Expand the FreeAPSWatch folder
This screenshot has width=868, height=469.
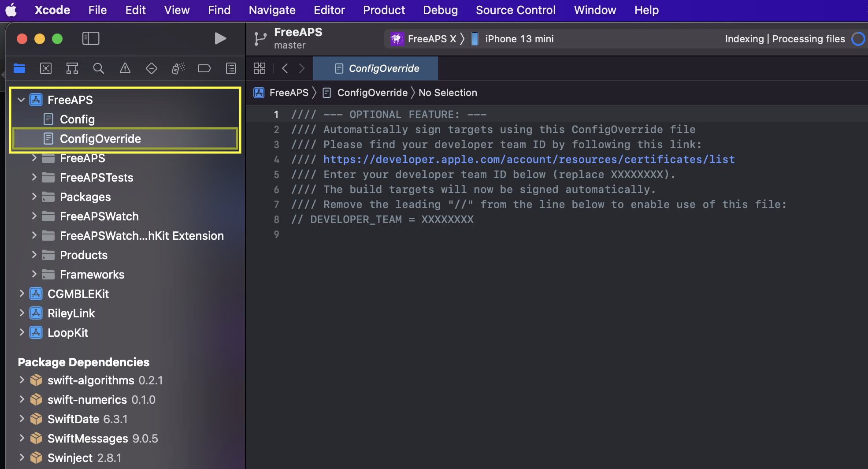pyautogui.click(x=34, y=216)
